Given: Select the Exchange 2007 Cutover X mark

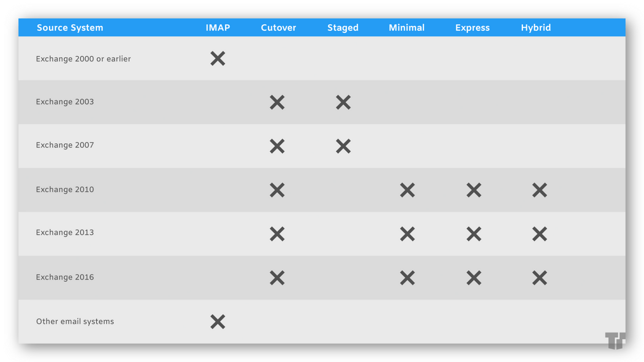Looking at the screenshot, I should 277,146.
